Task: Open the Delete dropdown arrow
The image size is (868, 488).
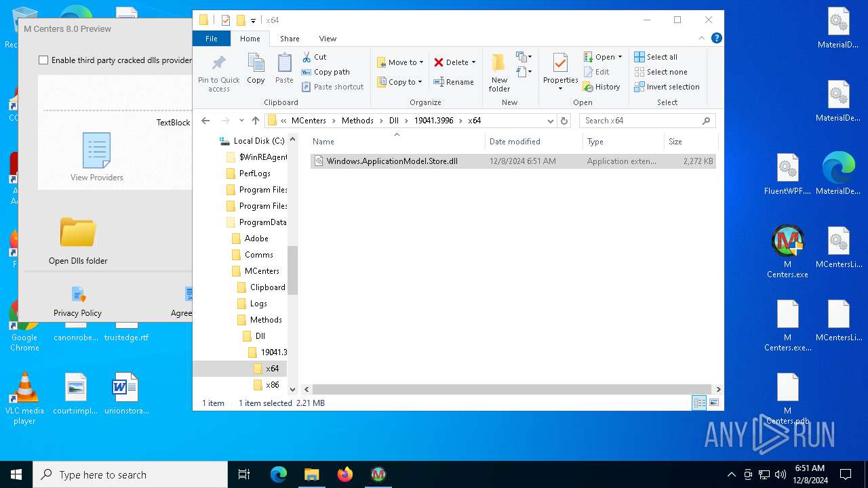Action: [473, 62]
